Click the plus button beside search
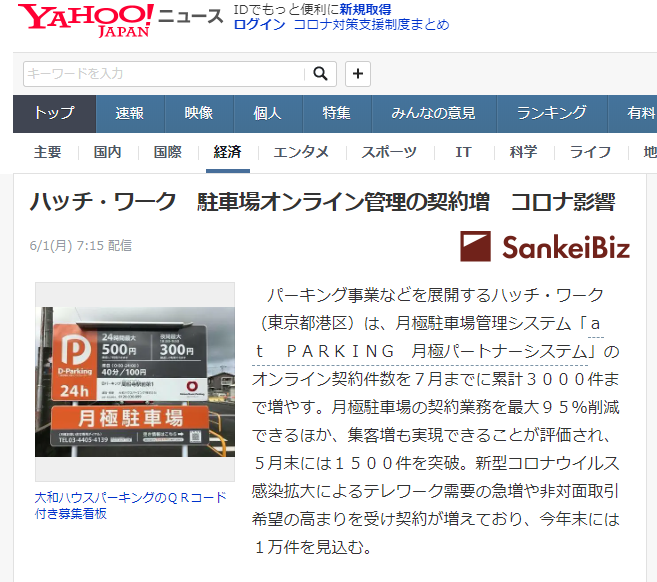Image resolution: width=657 pixels, height=582 pixels. (x=358, y=73)
